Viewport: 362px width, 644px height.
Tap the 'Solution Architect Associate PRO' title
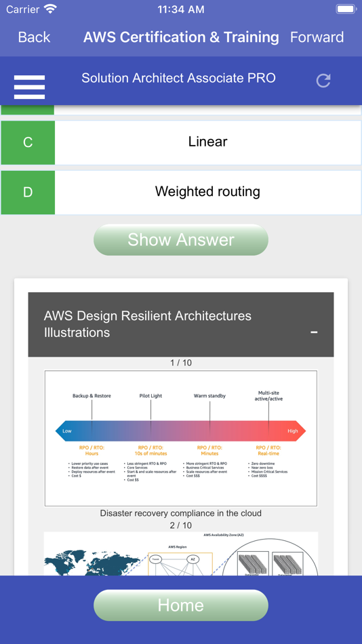click(178, 78)
